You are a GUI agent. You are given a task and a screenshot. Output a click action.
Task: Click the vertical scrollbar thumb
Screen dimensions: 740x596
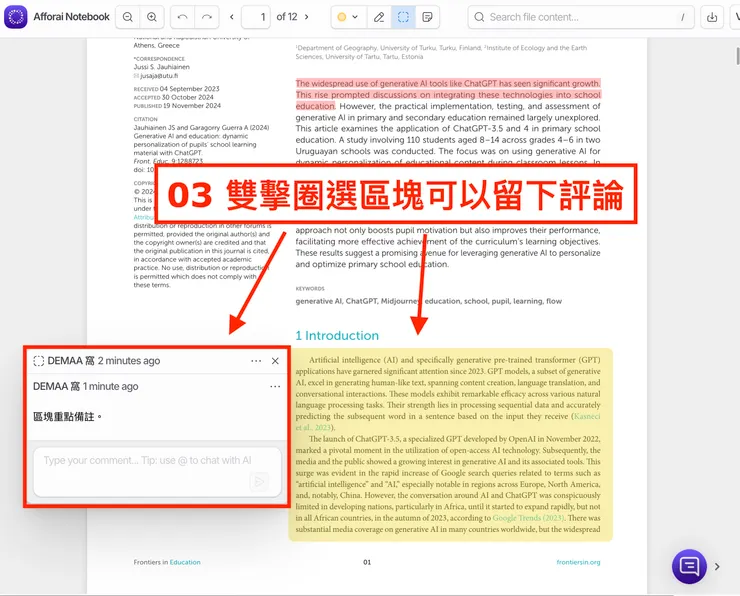(737, 56)
